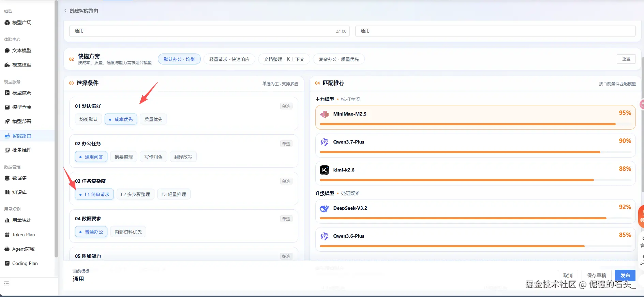Image resolution: width=644 pixels, height=297 pixels.
Task: Collapse the sidebar with the bottom menu icon
Action: point(6,283)
